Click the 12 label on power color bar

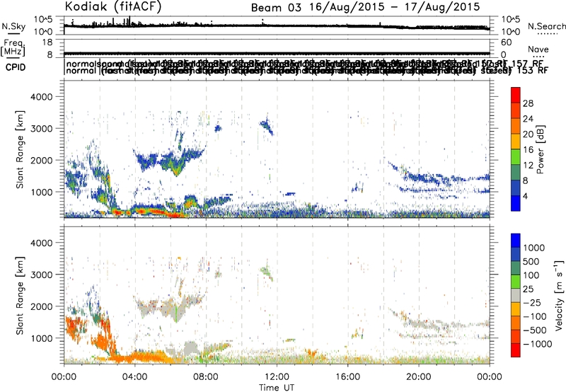(x=528, y=166)
